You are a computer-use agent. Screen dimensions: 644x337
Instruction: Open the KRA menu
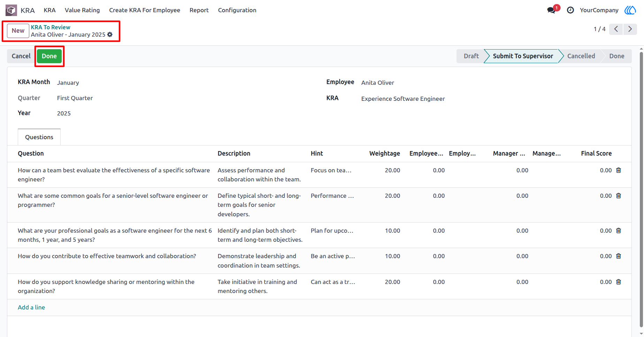pos(49,10)
